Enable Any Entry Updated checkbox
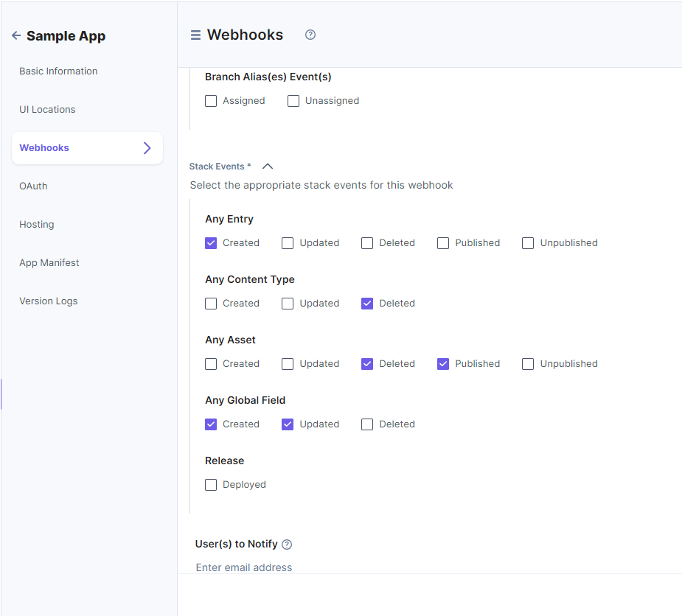 tap(288, 243)
